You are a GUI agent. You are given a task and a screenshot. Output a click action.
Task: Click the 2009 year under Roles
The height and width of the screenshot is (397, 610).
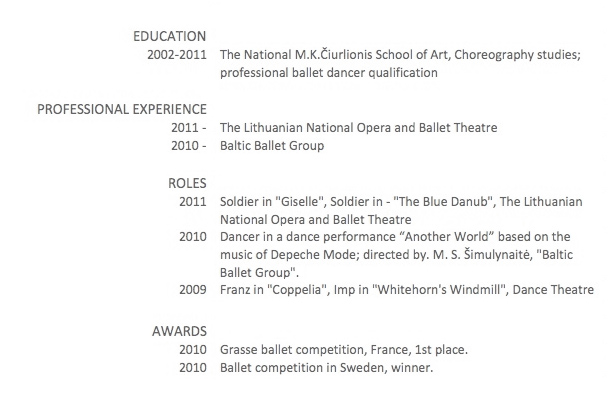(193, 290)
